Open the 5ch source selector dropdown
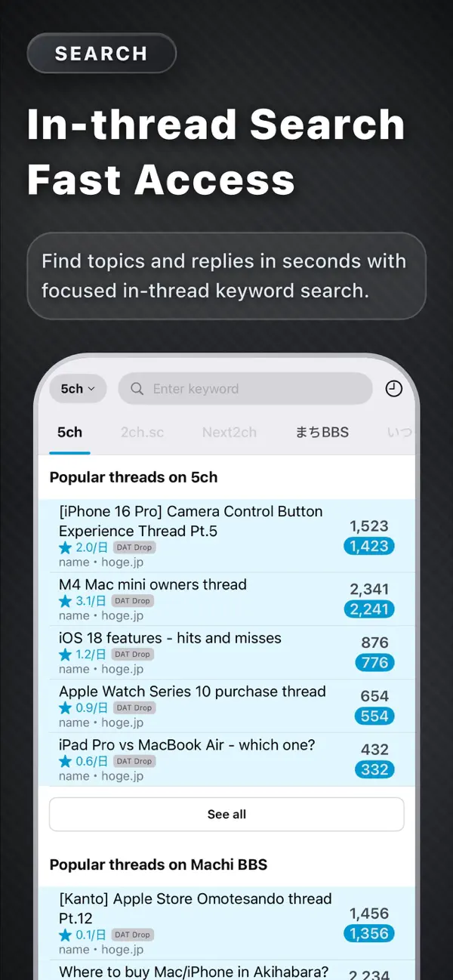The image size is (453, 980). coord(77,388)
